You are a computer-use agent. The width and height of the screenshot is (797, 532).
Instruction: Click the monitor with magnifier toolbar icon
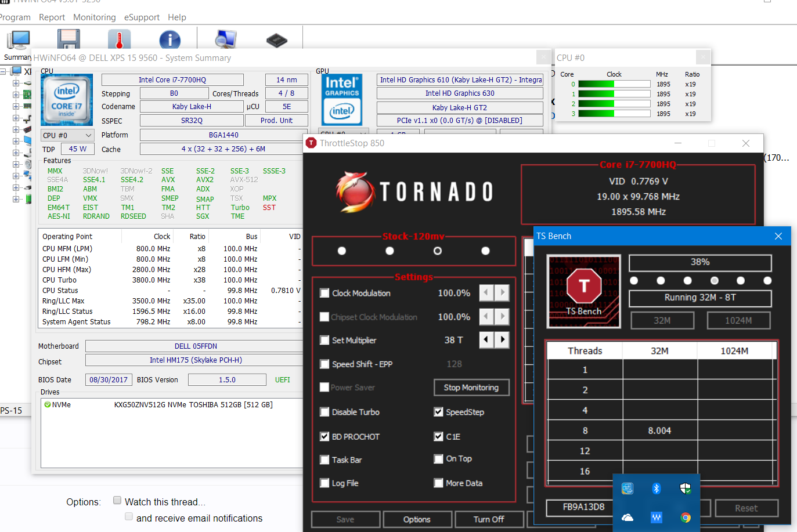click(225, 39)
